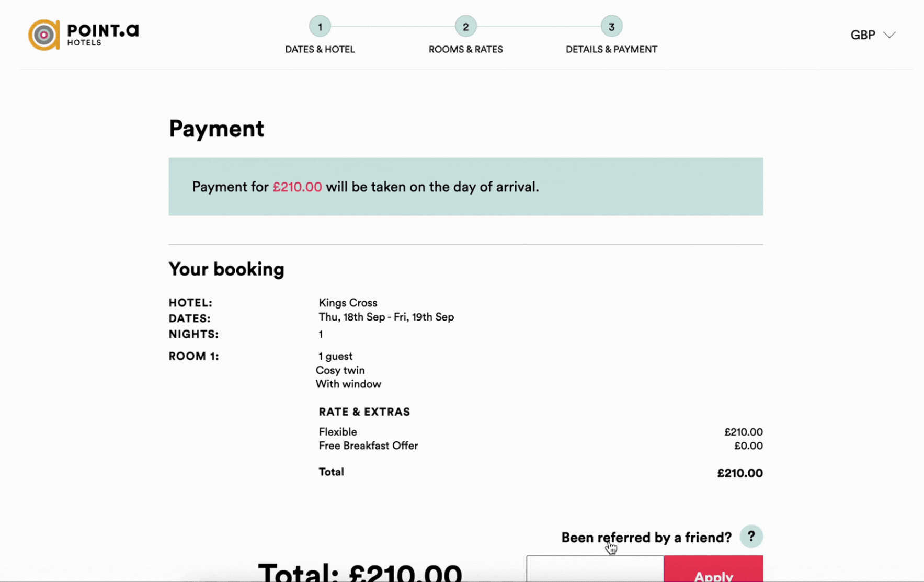924x582 pixels.
Task: Click the Point A Hotels target logo icon
Action: (44, 35)
